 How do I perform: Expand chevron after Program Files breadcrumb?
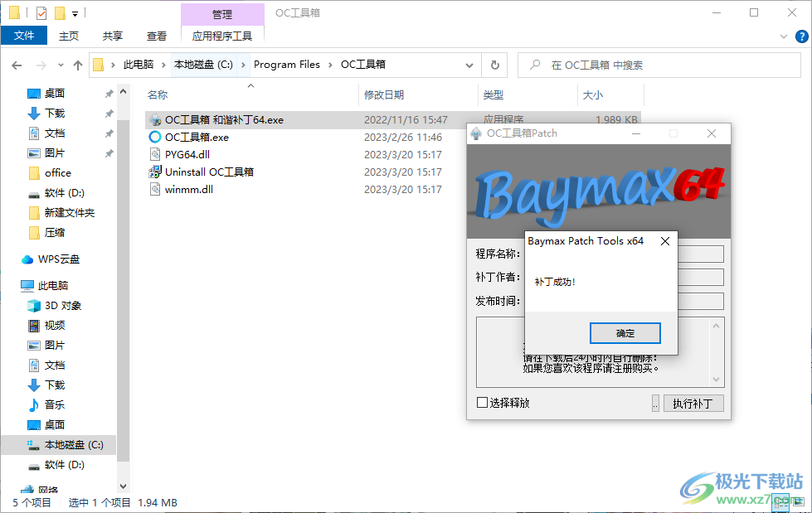[x=330, y=65]
